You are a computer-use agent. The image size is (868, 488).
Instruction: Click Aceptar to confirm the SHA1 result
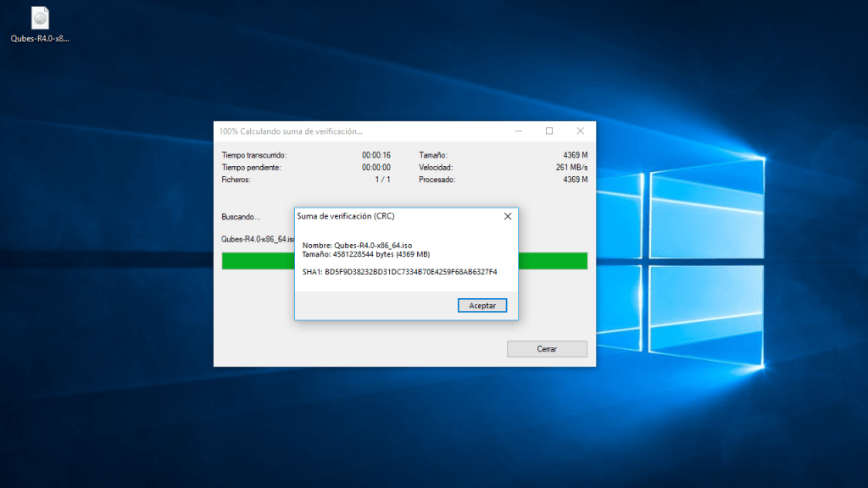point(481,305)
